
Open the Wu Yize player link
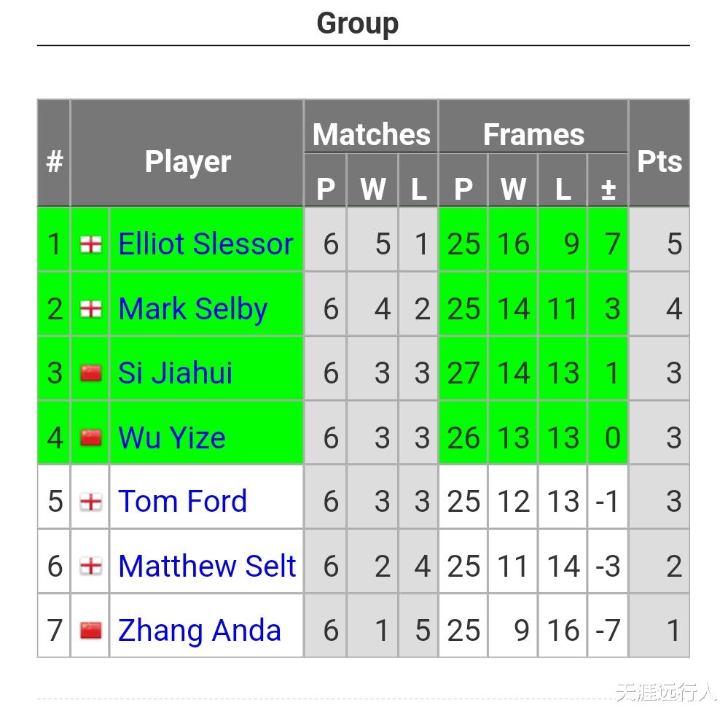coord(172,437)
